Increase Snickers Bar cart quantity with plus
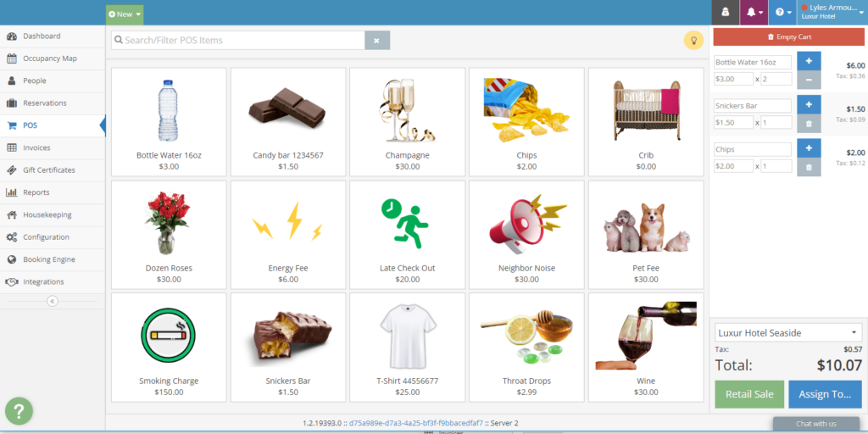The width and height of the screenshot is (868, 434). [x=809, y=104]
